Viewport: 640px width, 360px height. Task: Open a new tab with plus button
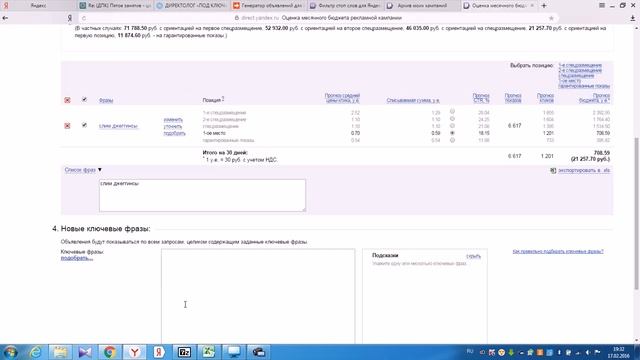[x=544, y=5]
